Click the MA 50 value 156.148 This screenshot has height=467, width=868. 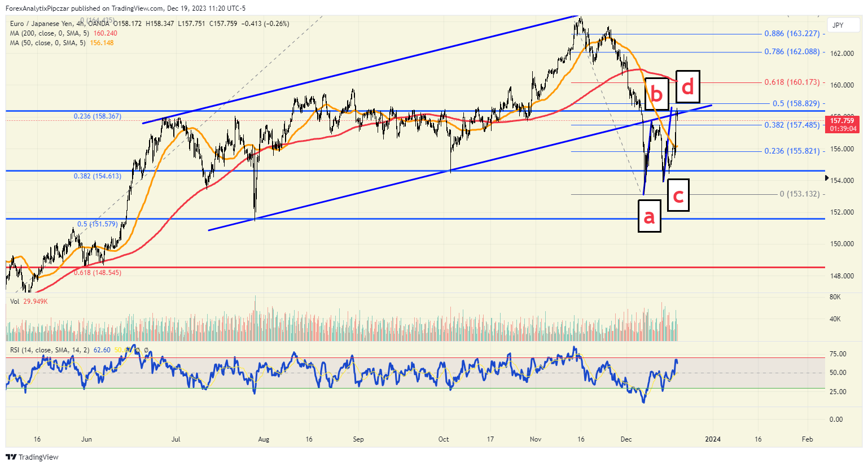pos(102,43)
